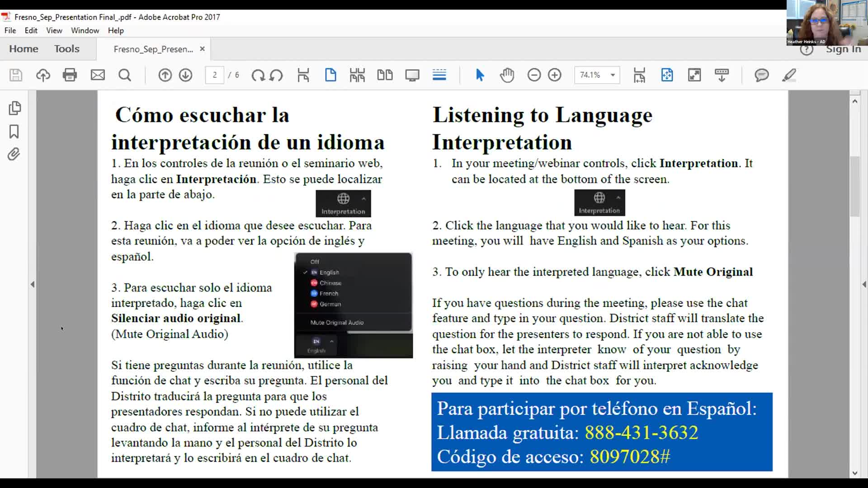Open Page Thumbnails panel icon

[14, 108]
